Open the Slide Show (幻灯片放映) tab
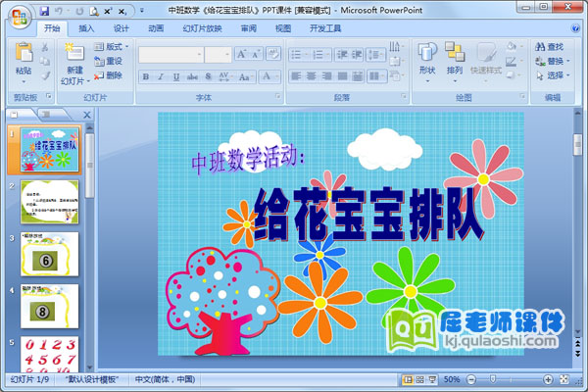The width and height of the screenshot is (588, 392). [203, 28]
